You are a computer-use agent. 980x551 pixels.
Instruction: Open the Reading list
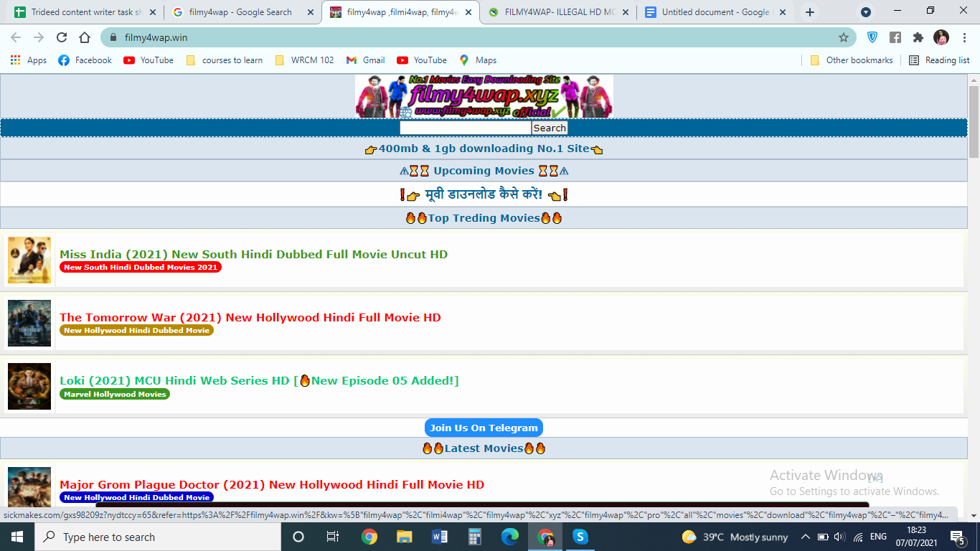[x=939, y=60]
